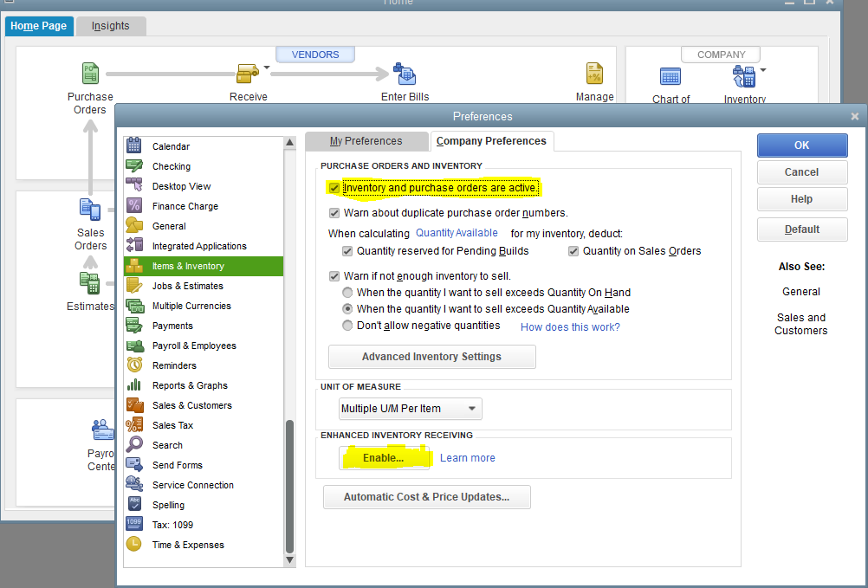868x588 pixels.
Task: Select Don't allow negative quantities option
Action: (x=347, y=326)
